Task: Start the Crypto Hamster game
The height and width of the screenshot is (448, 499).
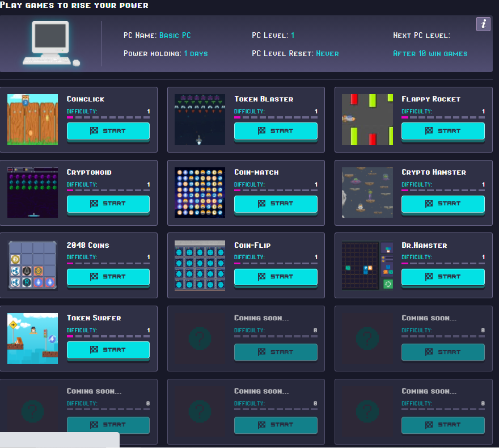Action: click(443, 204)
